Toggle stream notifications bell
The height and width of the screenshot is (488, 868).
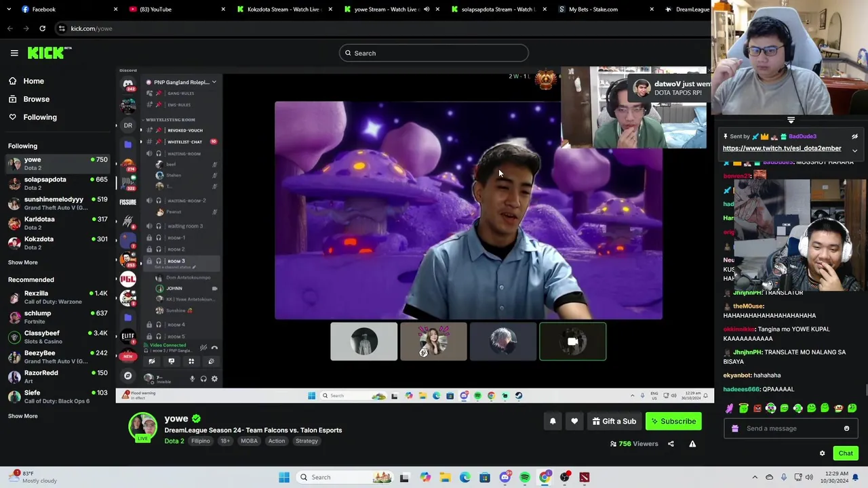click(x=553, y=422)
